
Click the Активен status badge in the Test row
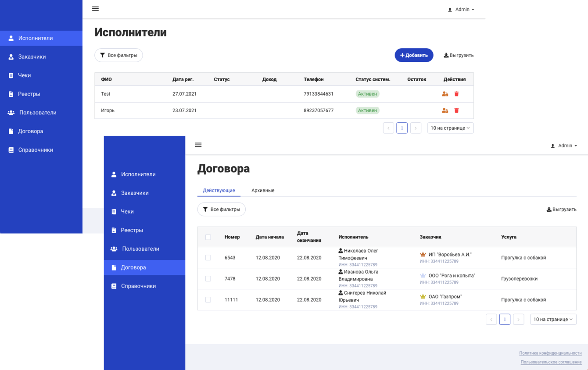coord(367,94)
